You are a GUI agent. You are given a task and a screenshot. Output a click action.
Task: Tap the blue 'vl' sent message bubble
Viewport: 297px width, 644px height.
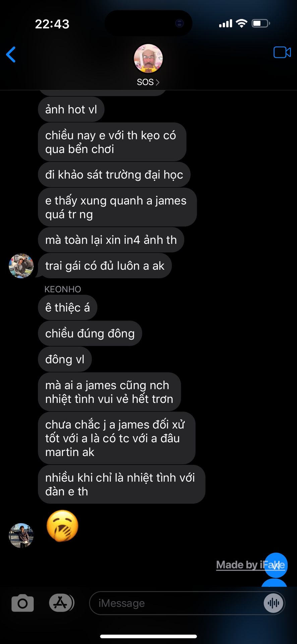[x=275, y=566]
